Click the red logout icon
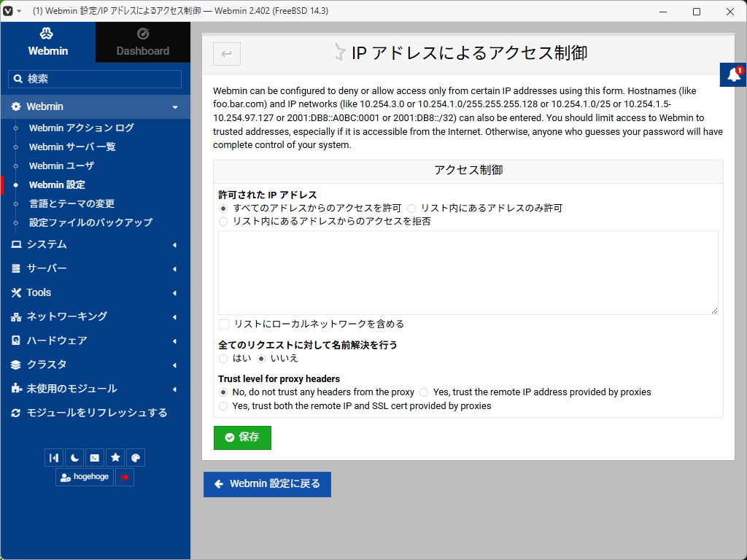This screenshot has height=560, width=747. [x=125, y=477]
